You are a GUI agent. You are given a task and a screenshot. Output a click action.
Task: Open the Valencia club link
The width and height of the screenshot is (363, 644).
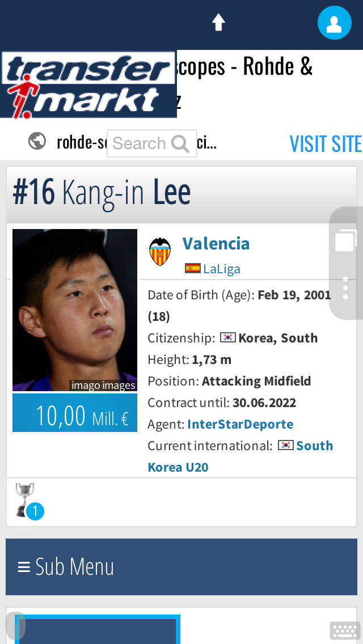point(216,244)
